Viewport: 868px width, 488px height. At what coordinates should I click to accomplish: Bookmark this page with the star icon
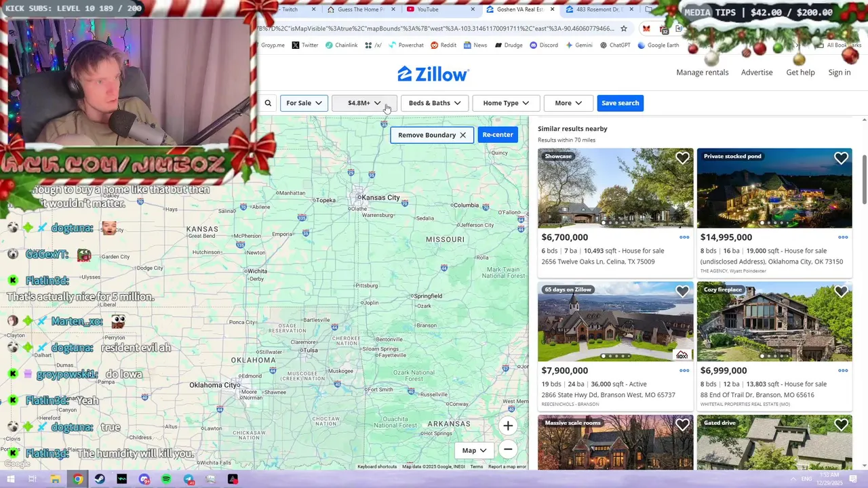[624, 28]
